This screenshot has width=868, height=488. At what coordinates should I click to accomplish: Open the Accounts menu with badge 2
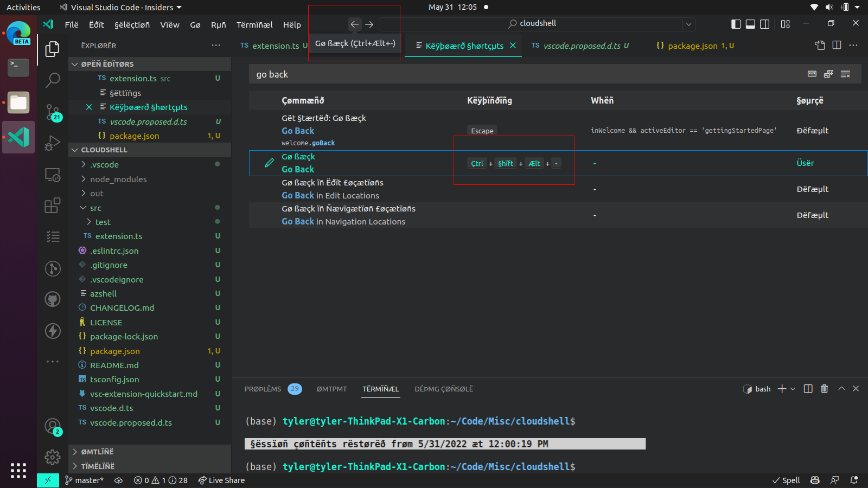coord(52,427)
